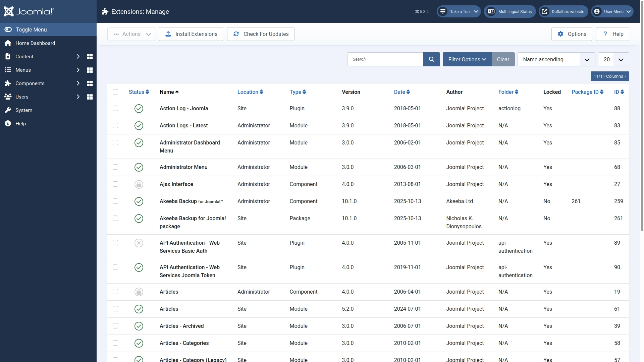Toggle the enabled status icon for Action Log - Joomla
Image resolution: width=644 pixels, height=362 pixels.
coord(139,108)
